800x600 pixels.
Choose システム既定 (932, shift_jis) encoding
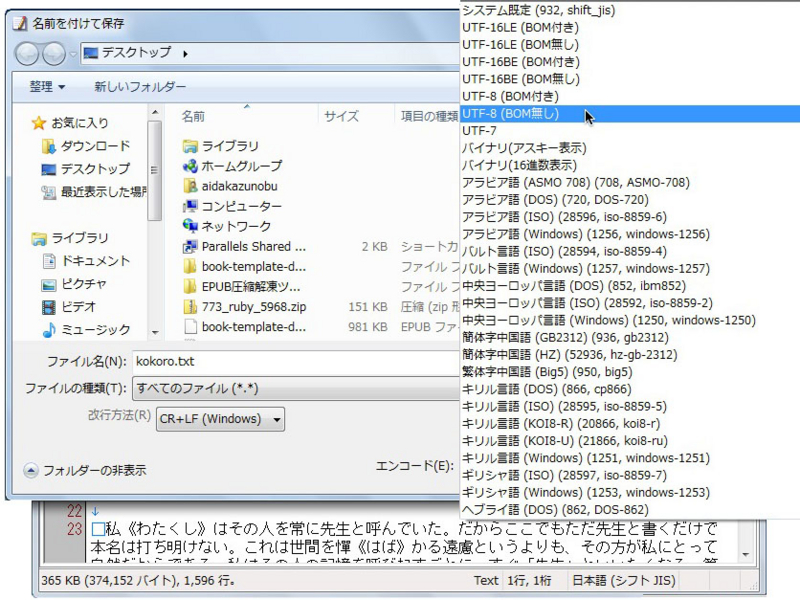pos(540,11)
